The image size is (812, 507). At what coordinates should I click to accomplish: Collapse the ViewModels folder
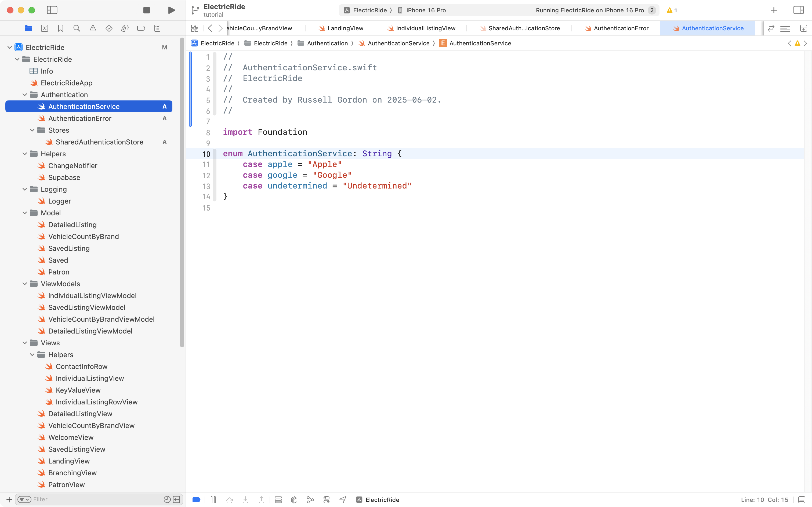pos(25,284)
